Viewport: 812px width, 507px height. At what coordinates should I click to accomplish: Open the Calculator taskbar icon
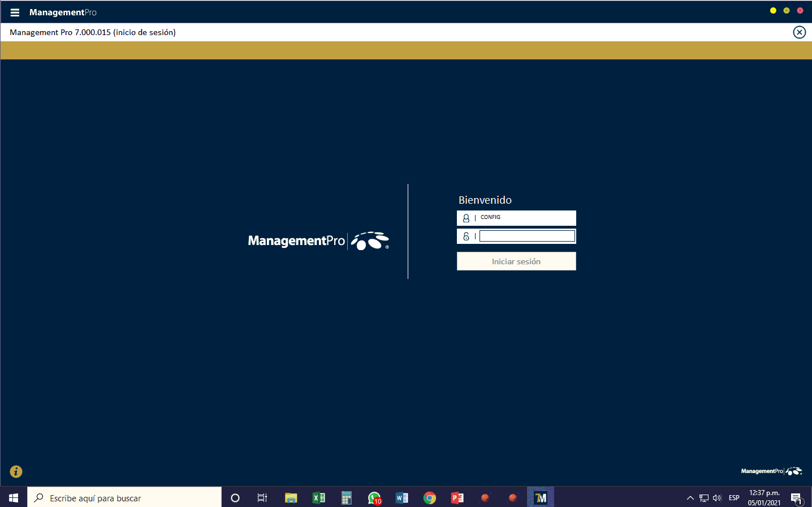tap(346, 498)
